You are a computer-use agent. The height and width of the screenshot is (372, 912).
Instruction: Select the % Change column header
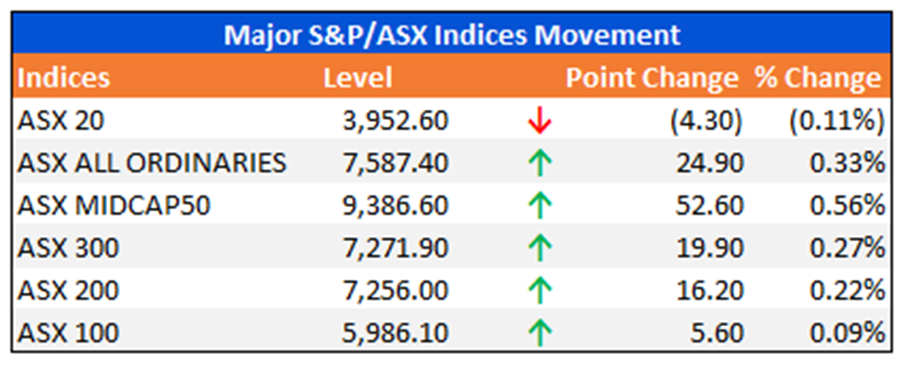[x=818, y=78]
